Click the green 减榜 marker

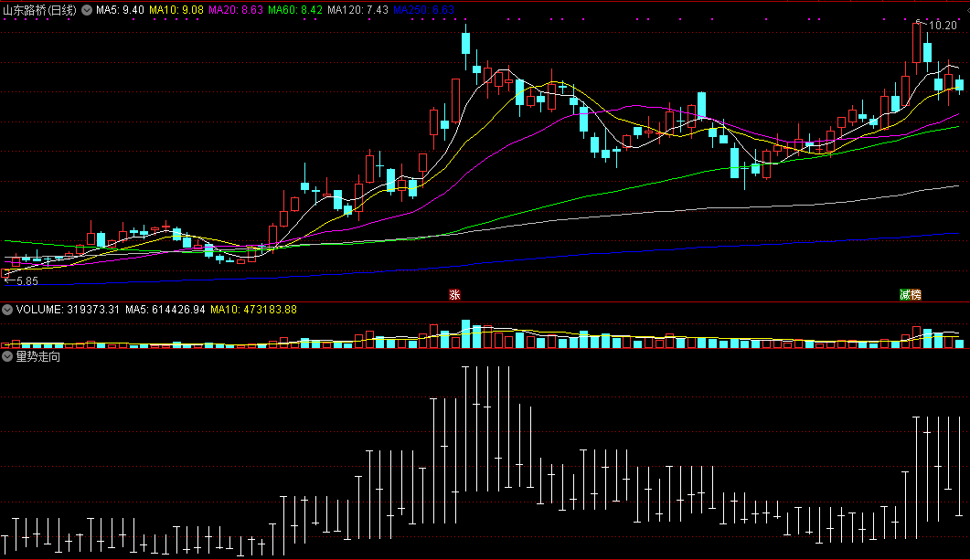click(x=910, y=295)
